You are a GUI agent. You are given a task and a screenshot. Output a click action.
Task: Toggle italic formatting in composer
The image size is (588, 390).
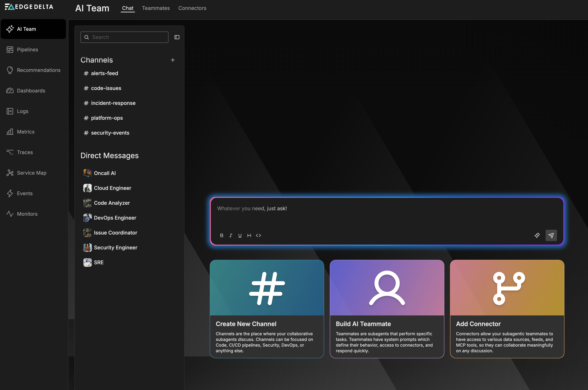231,235
